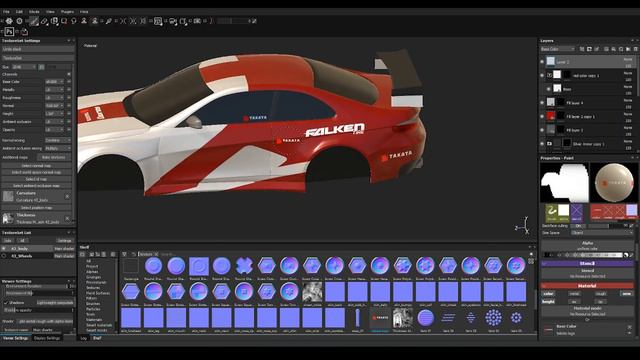
Task: Click the Add folder icon in Layers panel
Action: (629, 49)
